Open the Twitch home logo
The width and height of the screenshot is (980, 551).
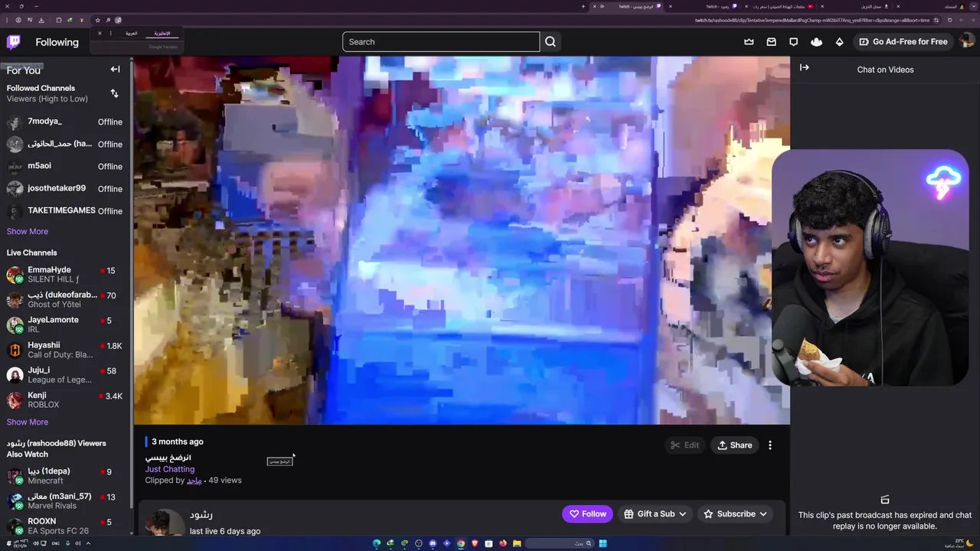14,42
